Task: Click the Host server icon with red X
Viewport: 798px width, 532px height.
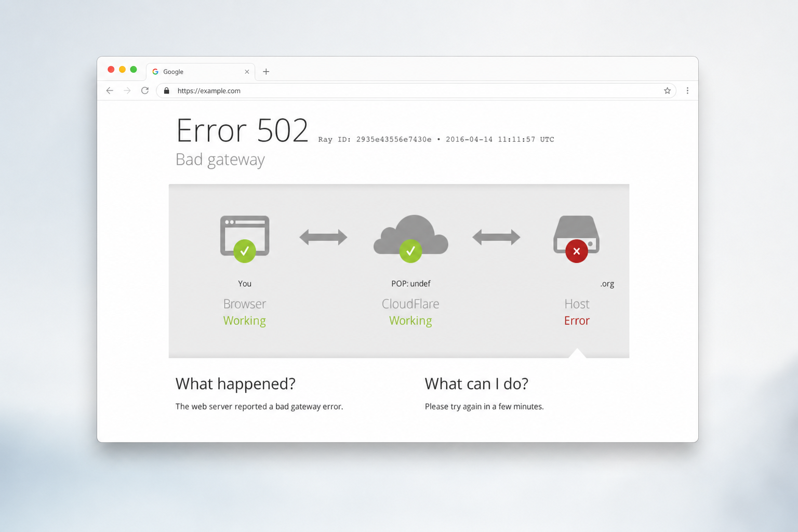Action: tap(577, 238)
